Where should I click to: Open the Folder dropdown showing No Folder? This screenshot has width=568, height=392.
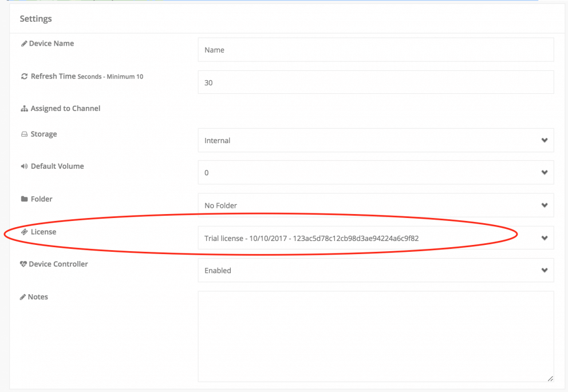375,205
